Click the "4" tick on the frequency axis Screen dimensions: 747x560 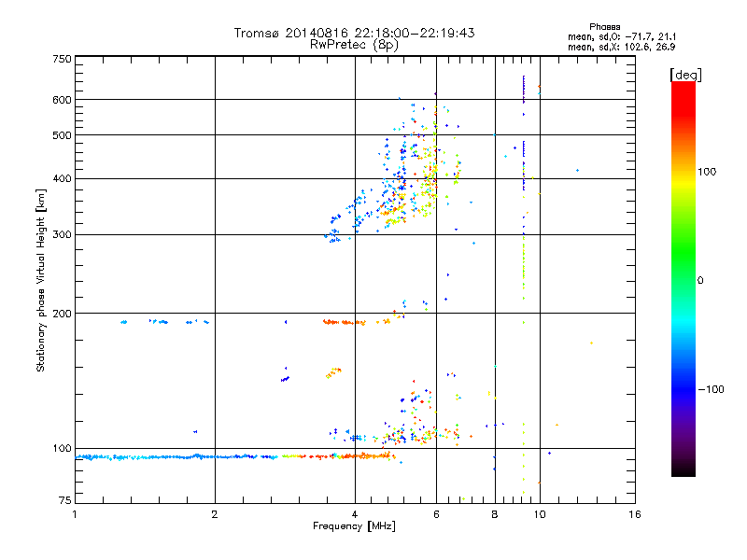(354, 514)
